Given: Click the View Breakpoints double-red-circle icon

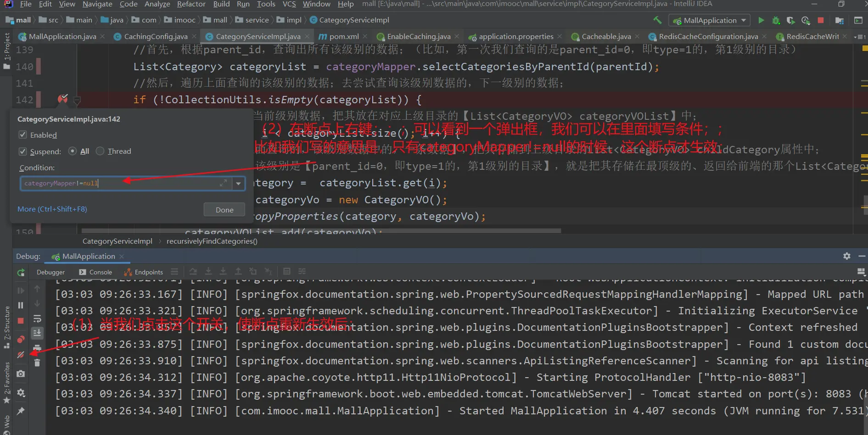Looking at the screenshot, I should (21, 340).
